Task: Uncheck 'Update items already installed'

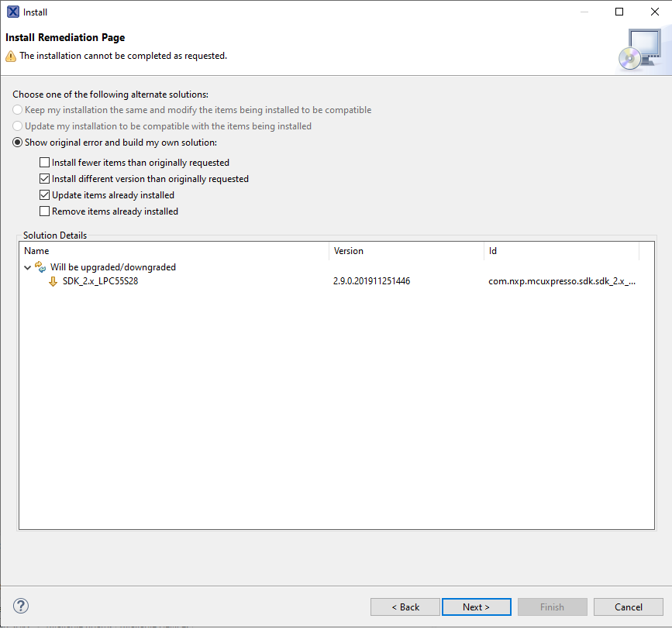Action: click(44, 195)
